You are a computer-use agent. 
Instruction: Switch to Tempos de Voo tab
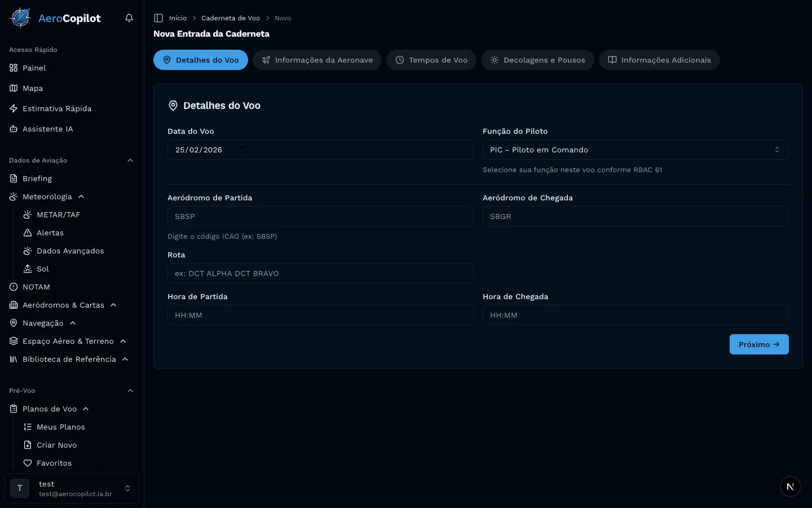point(431,60)
